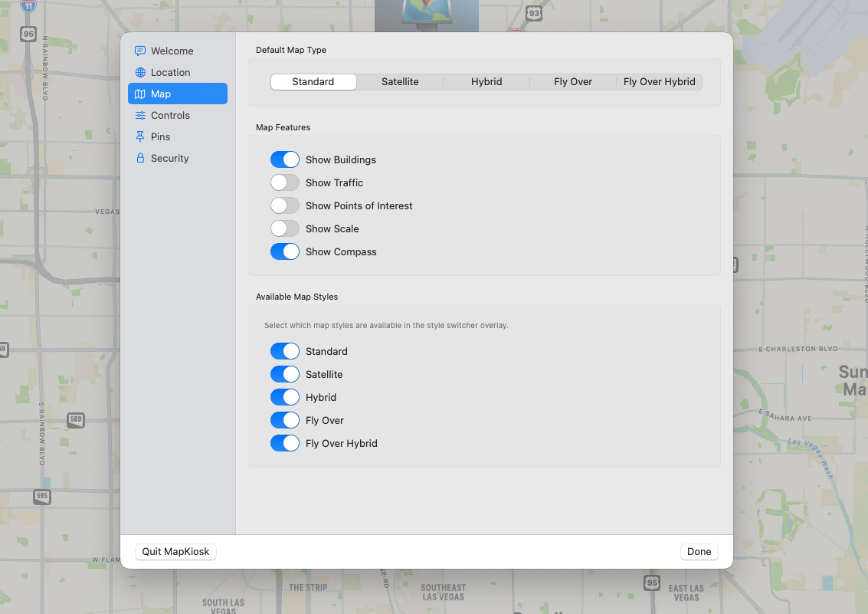Click the Security lock icon

(140, 159)
